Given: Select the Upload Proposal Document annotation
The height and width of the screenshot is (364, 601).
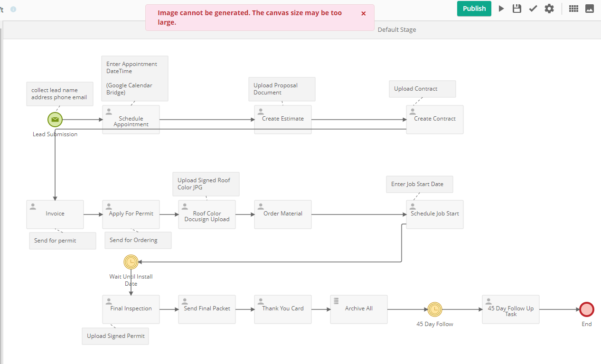Looking at the screenshot, I should (x=282, y=89).
